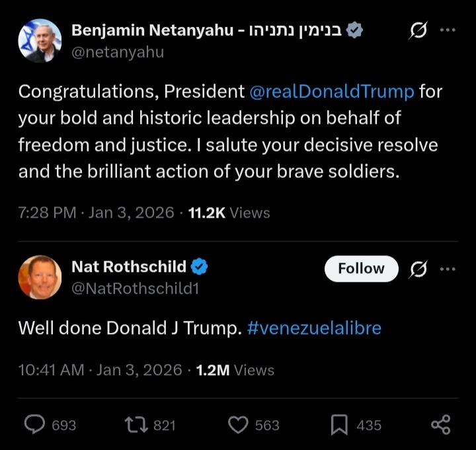
Task: Open the #venezuelalibre hashtag
Action: click(314, 328)
